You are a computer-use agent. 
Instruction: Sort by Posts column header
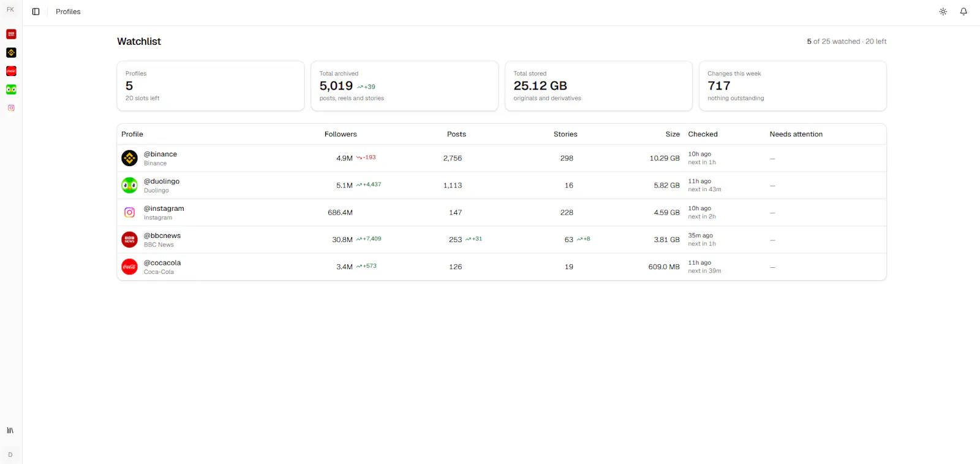tap(456, 134)
